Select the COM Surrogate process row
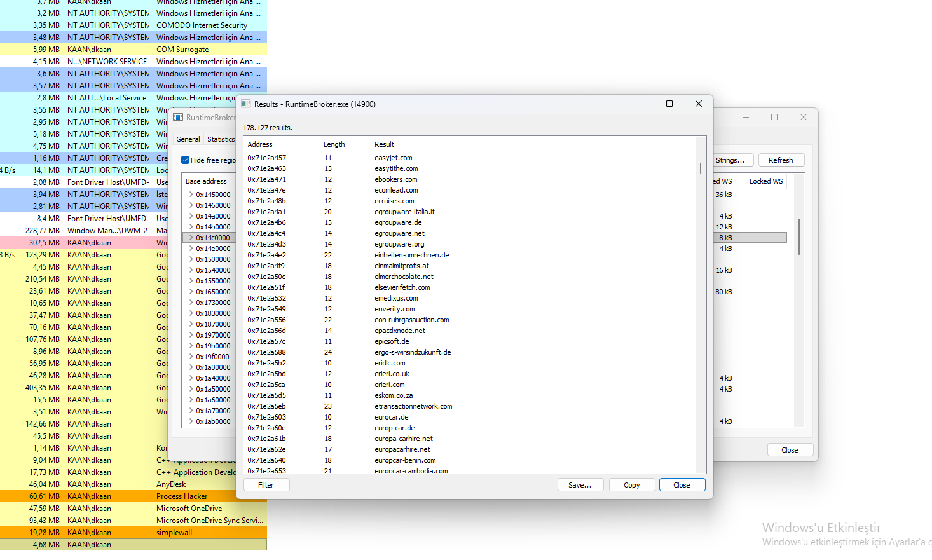The image size is (932, 560). 134,50
